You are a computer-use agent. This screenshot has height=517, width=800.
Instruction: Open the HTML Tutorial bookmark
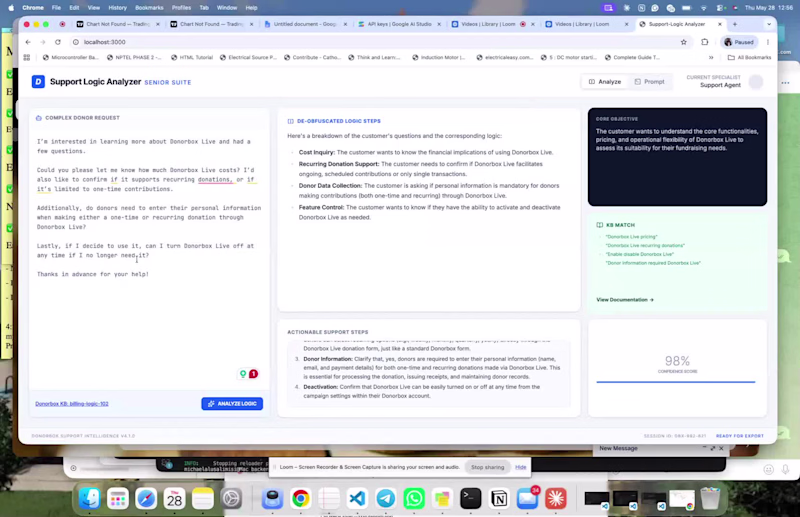(192, 57)
